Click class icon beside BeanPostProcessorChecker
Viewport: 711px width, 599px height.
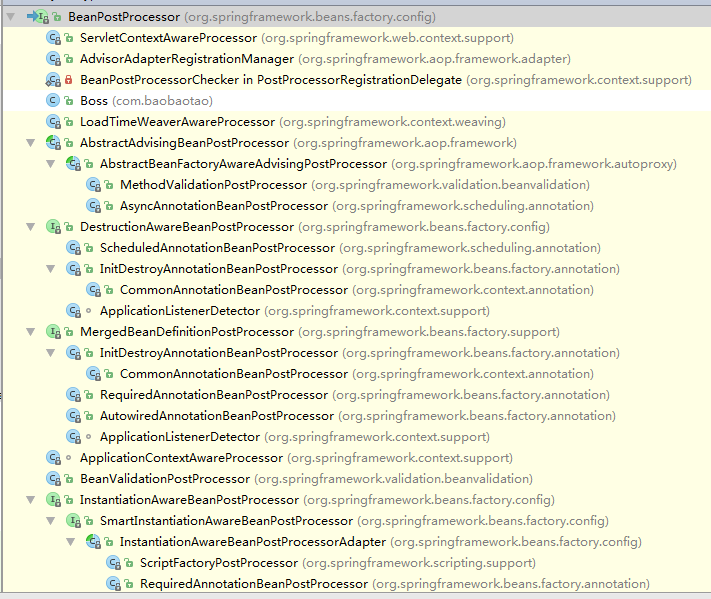pyautogui.click(x=54, y=80)
